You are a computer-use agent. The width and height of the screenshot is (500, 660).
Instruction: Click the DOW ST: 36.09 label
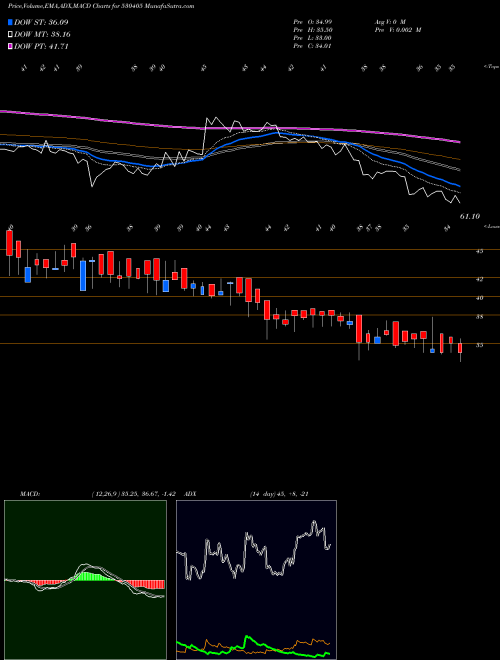click(x=41, y=22)
